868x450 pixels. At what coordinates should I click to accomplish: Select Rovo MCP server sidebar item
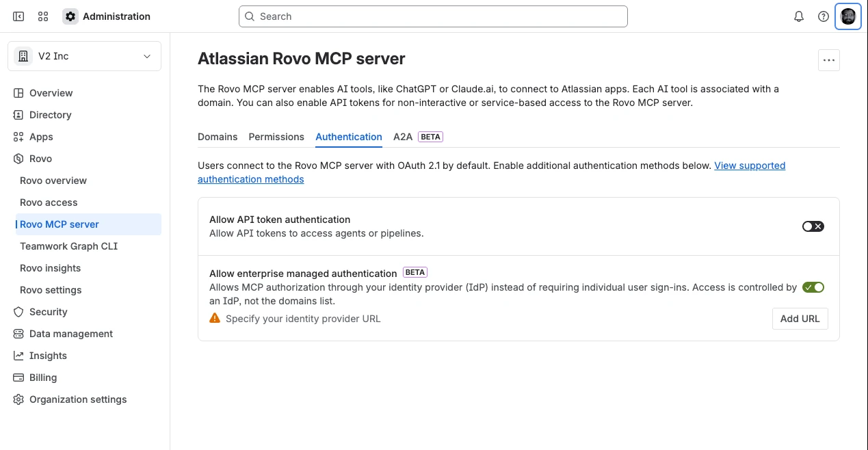click(x=88, y=224)
